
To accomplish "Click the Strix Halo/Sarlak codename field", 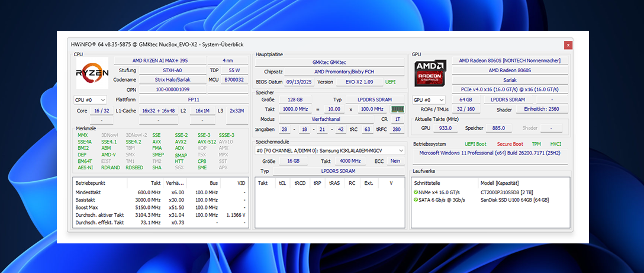I will point(173,80).
